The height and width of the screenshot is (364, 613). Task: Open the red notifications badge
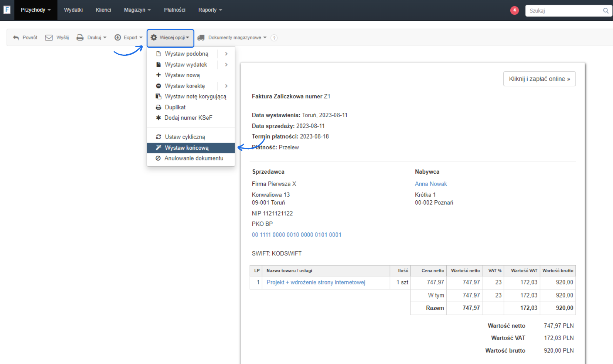(x=514, y=10)
